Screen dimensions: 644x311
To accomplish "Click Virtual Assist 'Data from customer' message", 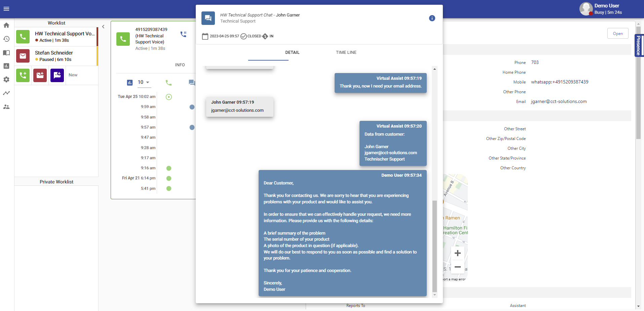I will pyautogui.click(x=393, y=143).
